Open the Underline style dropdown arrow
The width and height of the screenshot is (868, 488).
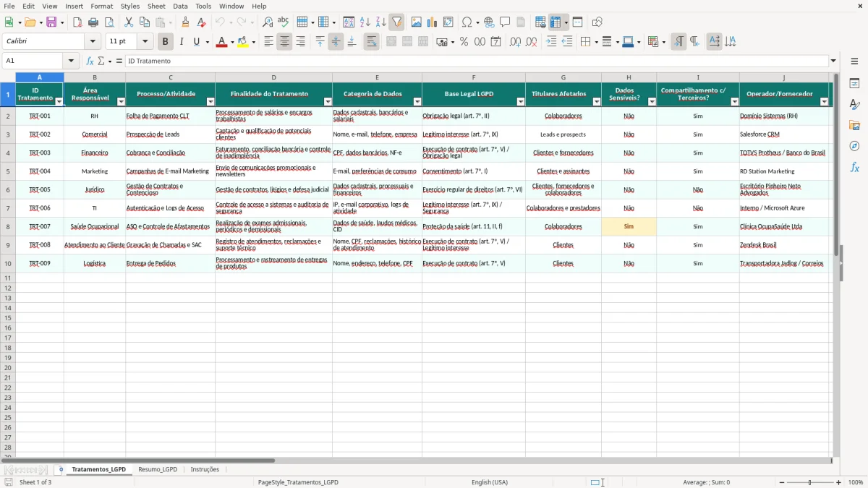point(208,42)
